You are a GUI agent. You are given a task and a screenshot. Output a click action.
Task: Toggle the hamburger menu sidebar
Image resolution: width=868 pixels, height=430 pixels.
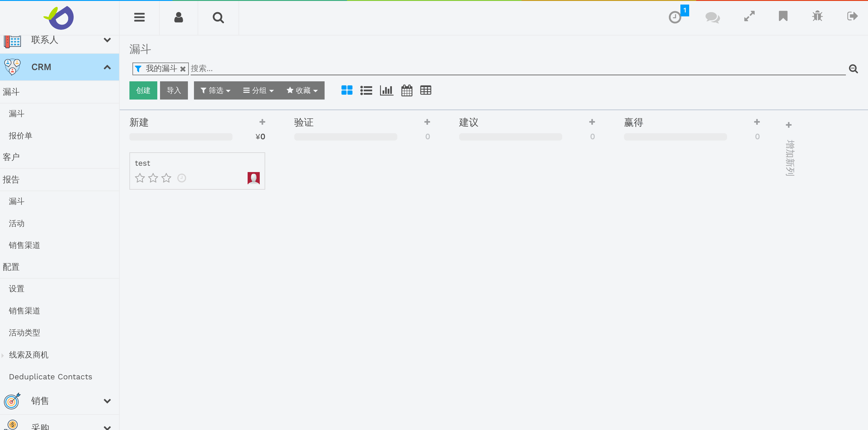(139, 17)
